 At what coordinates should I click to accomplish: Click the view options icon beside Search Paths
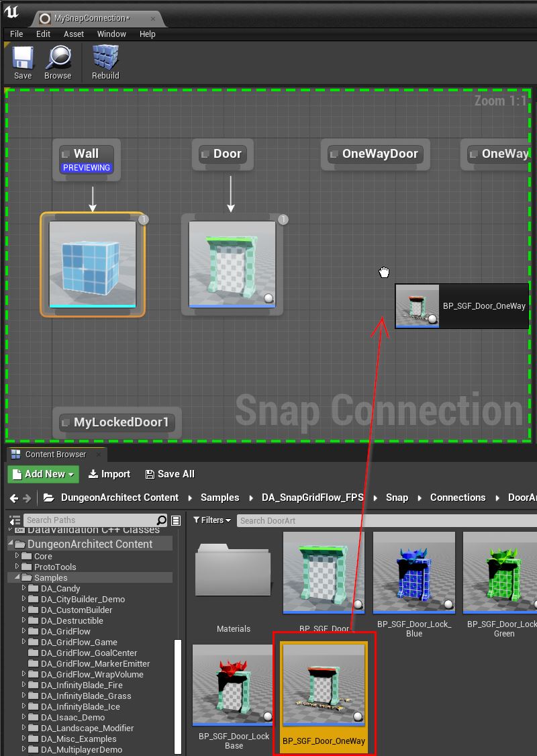coord(176,520)
